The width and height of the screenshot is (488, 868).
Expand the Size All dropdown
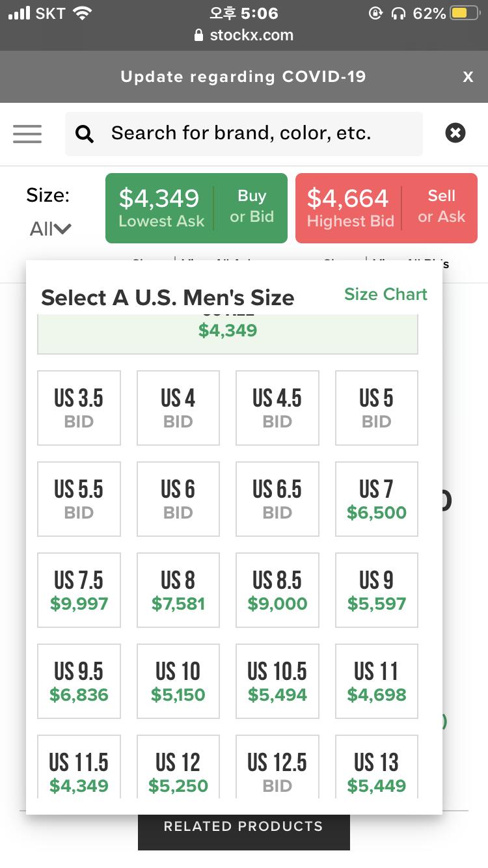click(x=49, y=228)
